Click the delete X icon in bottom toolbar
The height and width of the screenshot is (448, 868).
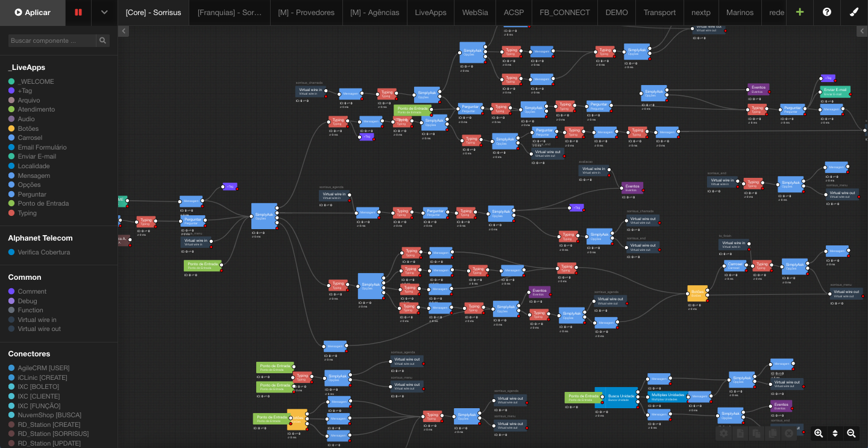tap(789, 433)
